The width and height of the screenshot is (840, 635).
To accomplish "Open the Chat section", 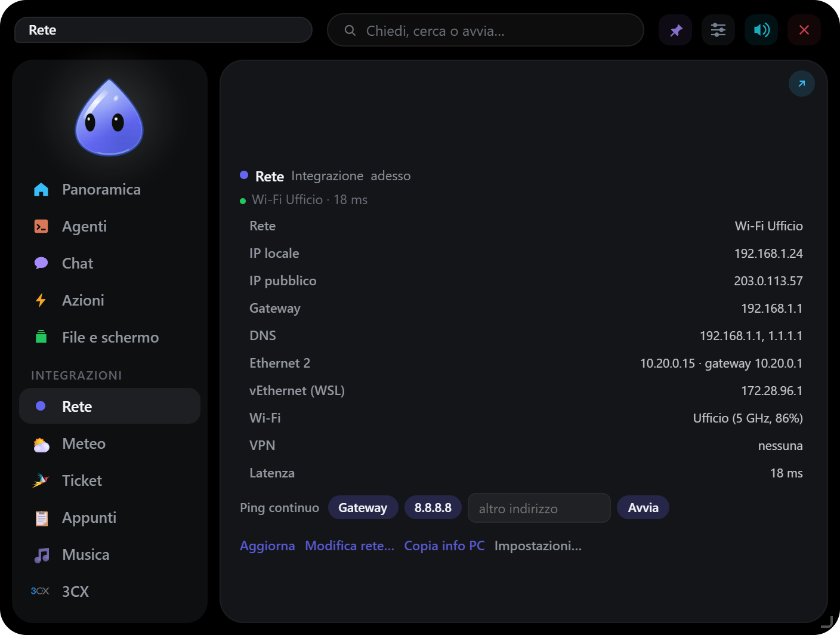I will pyautogui.click(x=110, y=263).
